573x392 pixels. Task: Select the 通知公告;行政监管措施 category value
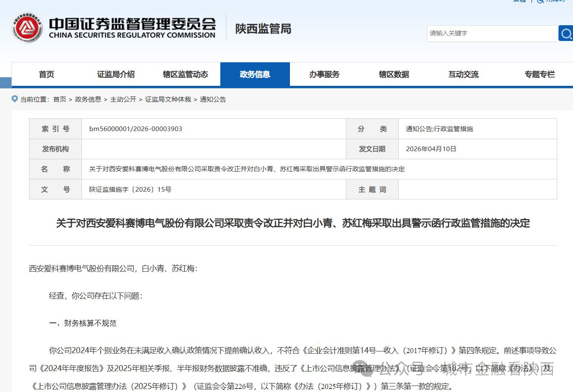coord(439,129)
